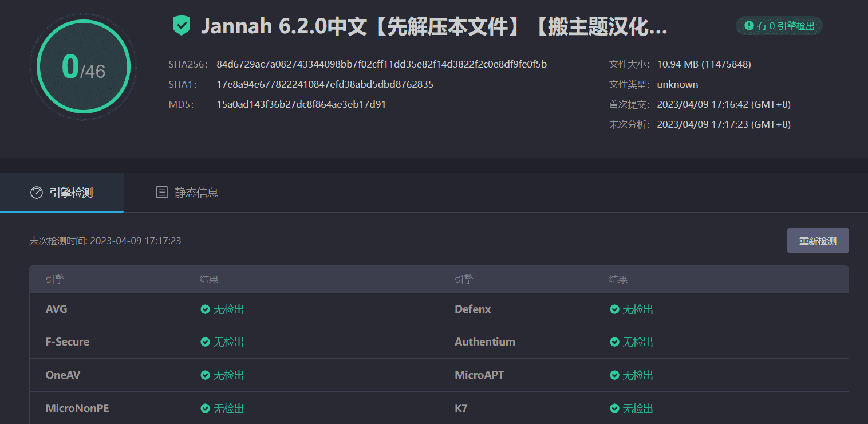The image size is (868, 424).
Task: Click 无检出 result text for MicroAPT
Action: [638, 375]
